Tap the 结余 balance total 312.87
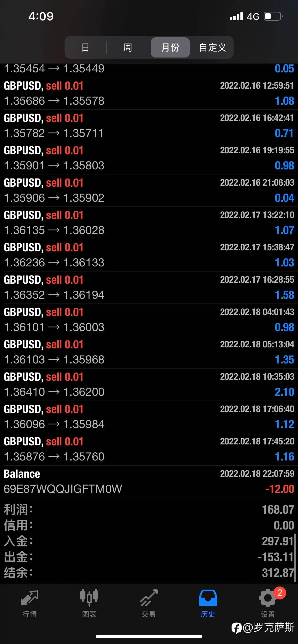The height and width of the screenshot is (644, 298). pos(278,573)
